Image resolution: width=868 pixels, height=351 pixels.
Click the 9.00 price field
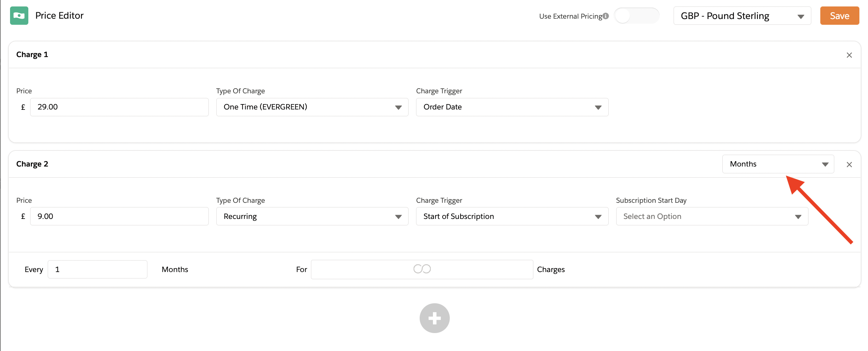[119, 216]
